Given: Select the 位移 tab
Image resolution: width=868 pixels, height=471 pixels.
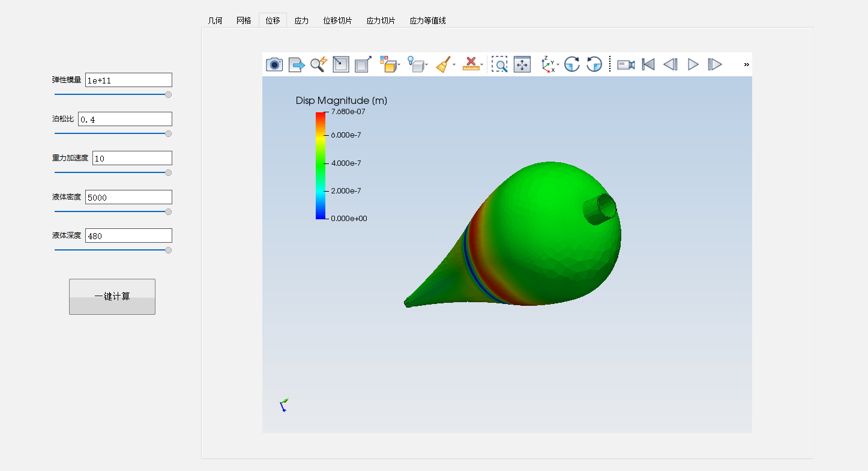Looking at the screenshot, I should (x=273, y=20).
